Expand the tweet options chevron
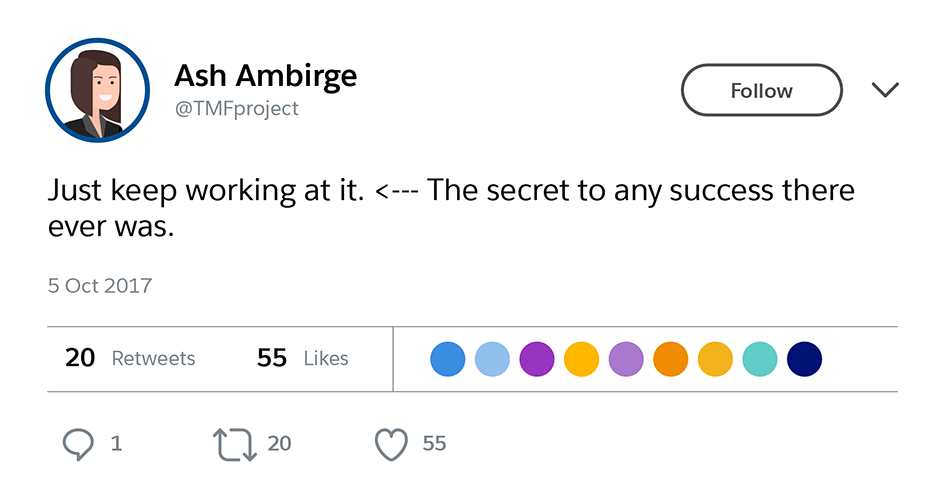 tap(885, 91)
